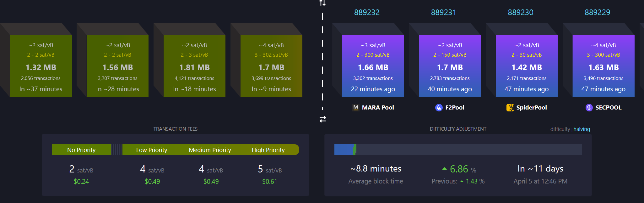644x203 pixels.
Task: Open mined block with 3,302 transactions
Action: pyautogui.click(x=373, y=66)
